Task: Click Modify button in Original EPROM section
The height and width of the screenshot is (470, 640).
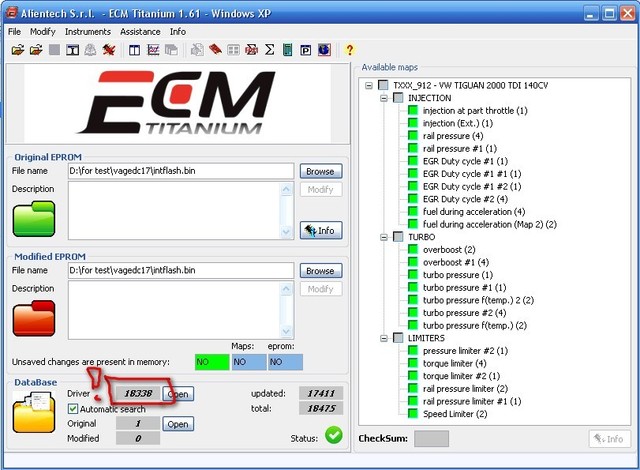Action: pos(321,189)
